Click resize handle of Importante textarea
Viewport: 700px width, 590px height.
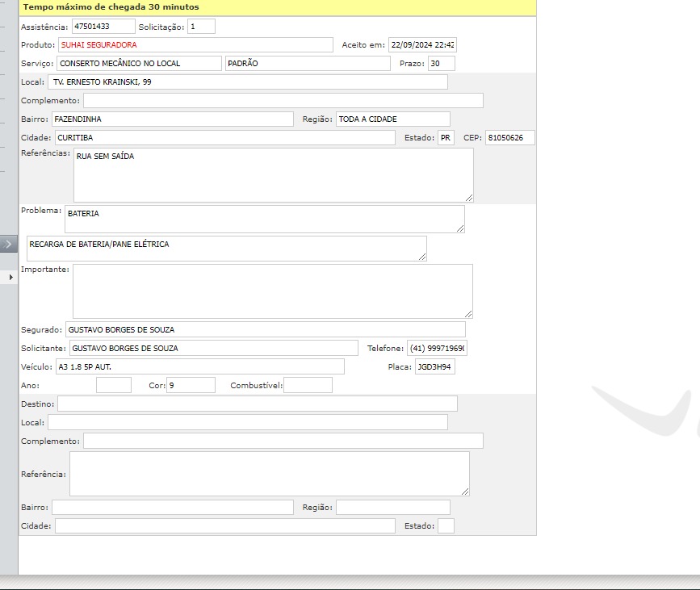(467, 313)
